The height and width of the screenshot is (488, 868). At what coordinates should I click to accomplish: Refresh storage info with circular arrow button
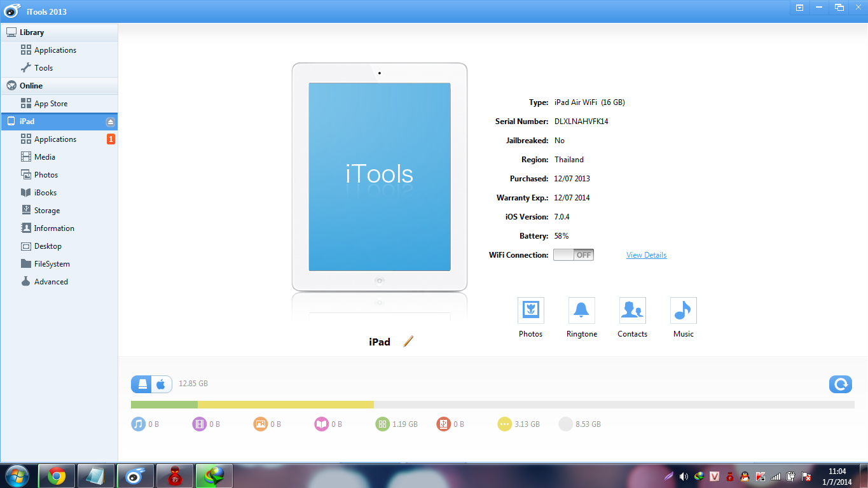click(841, 384)
